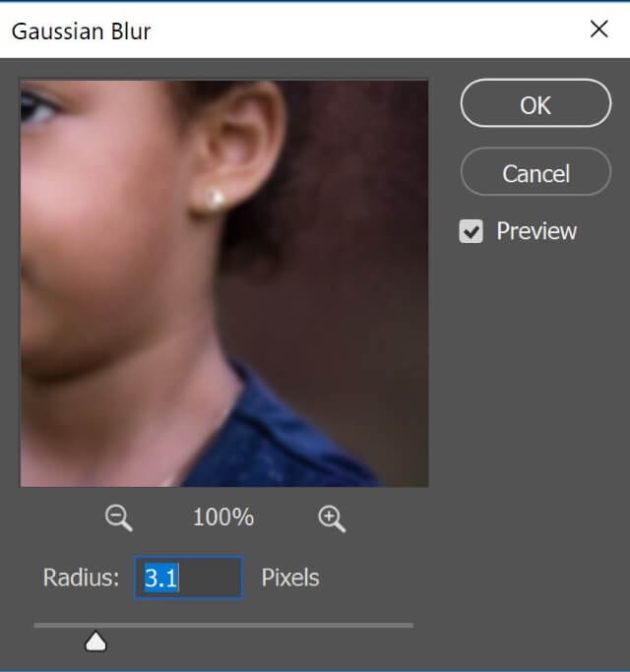Click the 100% zoom level text

pyautogui.click(x=223, y=518)
